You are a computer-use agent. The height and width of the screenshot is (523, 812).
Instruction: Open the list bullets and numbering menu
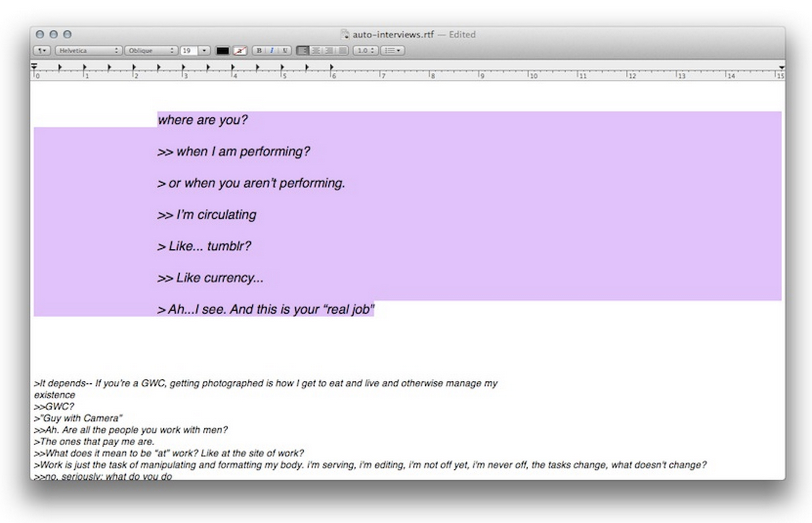pos(392,50)
